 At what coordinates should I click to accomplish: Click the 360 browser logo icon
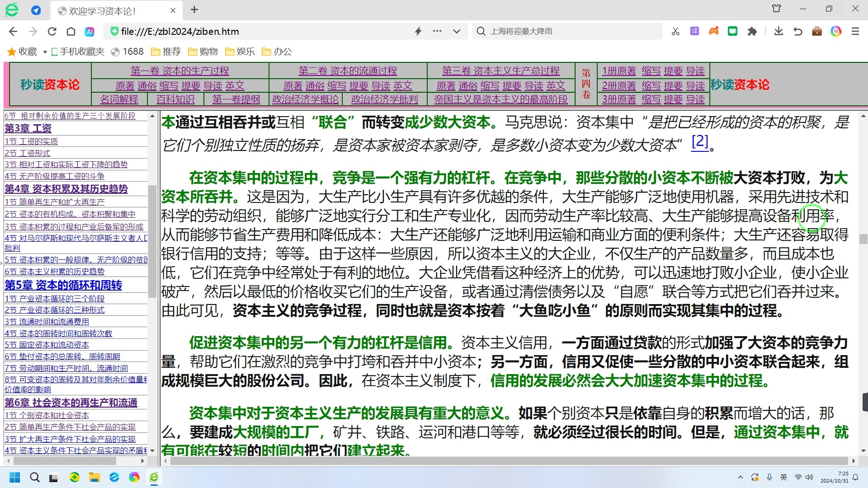pyautogui.click(x=12, y=10)
